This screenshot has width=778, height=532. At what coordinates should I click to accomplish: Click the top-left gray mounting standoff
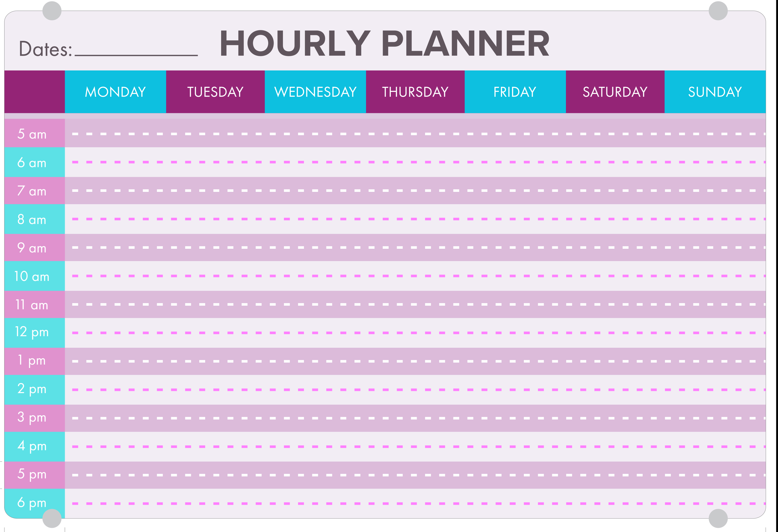[x=52, y=11]
